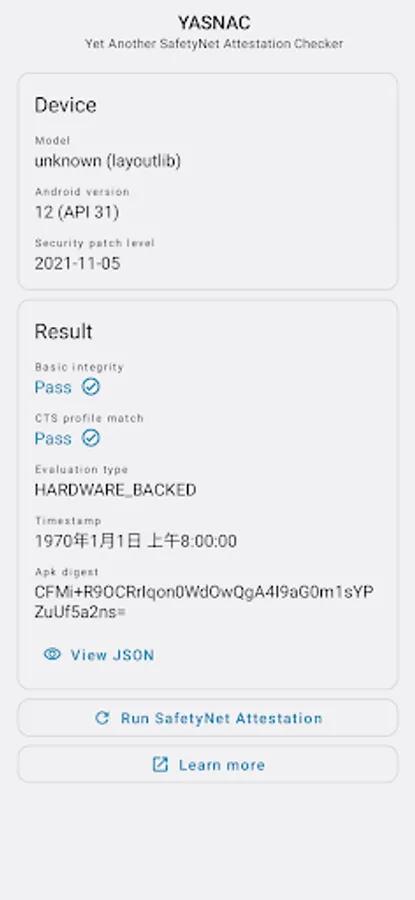This screenshot has height=900, width=415.
Task: Click the checkmark icon next to CTS profile match Pass
Action: point(90,439)
